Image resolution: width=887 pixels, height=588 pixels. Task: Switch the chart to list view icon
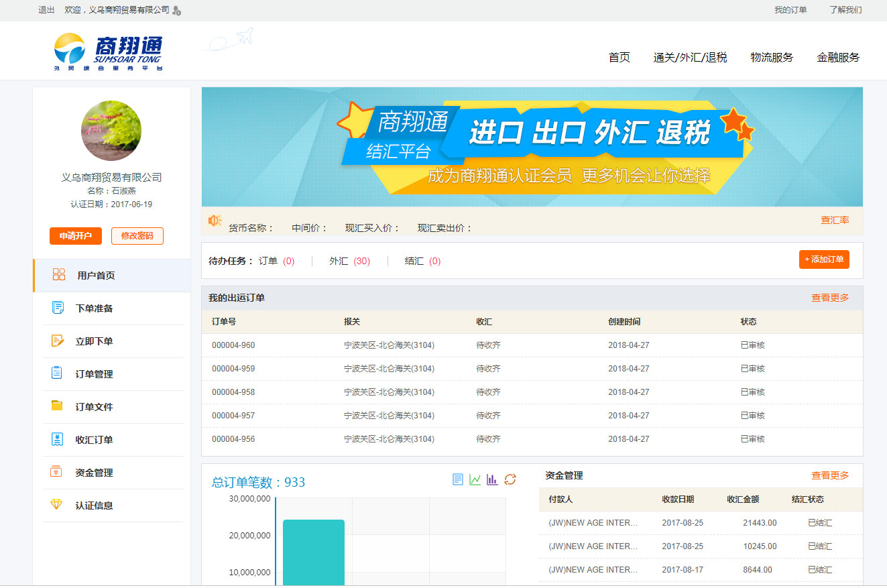click(x=458, y=479)
